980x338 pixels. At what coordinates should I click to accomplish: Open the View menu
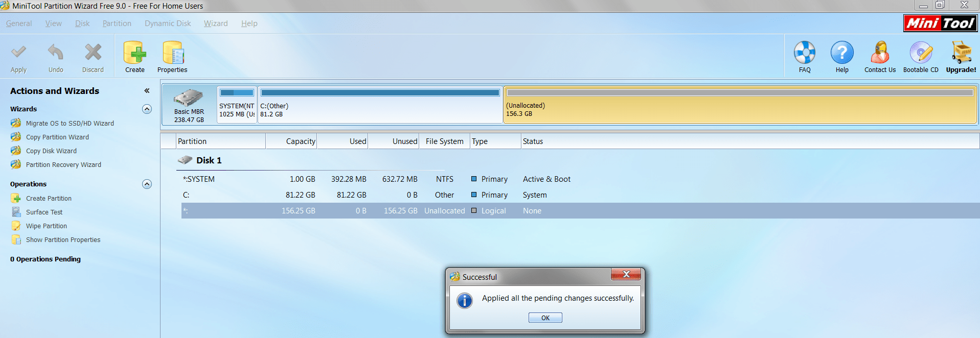click(53, 23)
